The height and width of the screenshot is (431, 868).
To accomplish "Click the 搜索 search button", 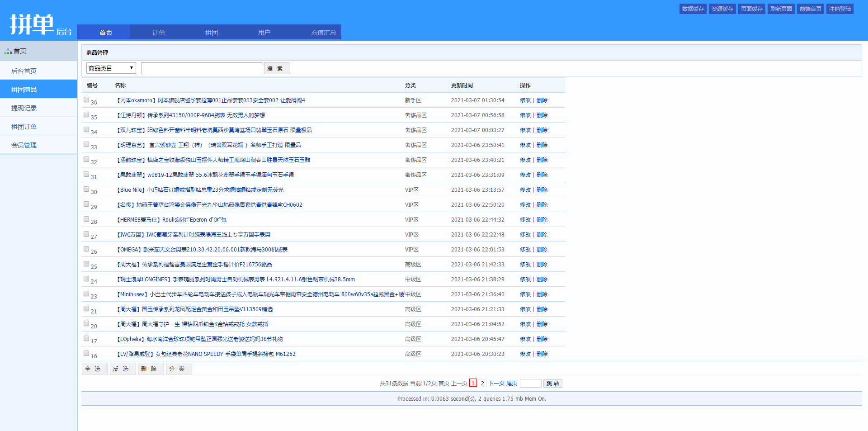I will point(277,68).
